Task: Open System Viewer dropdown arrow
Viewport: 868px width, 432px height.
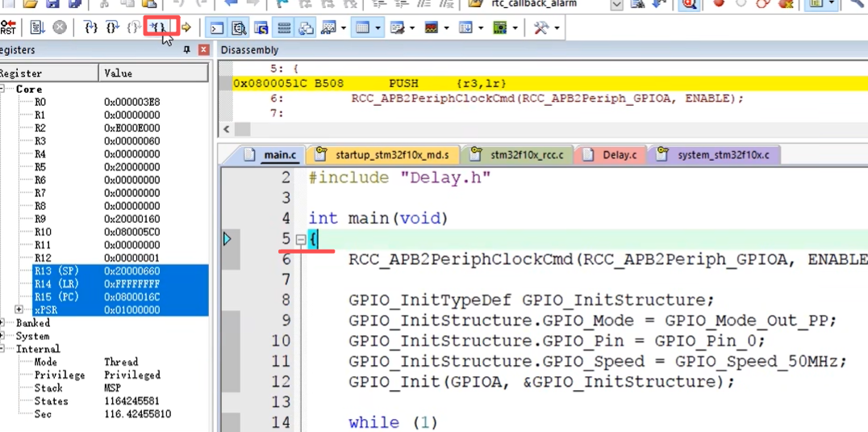Action: pos(515,27)
